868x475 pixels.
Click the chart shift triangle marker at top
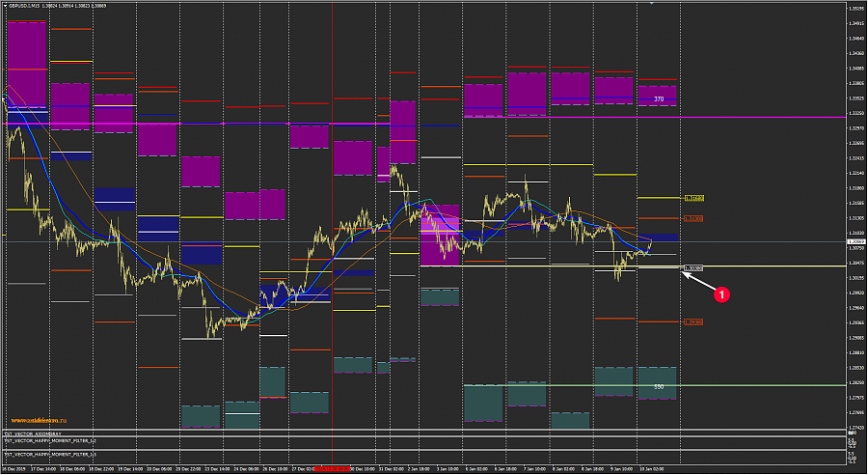point(652,3)
